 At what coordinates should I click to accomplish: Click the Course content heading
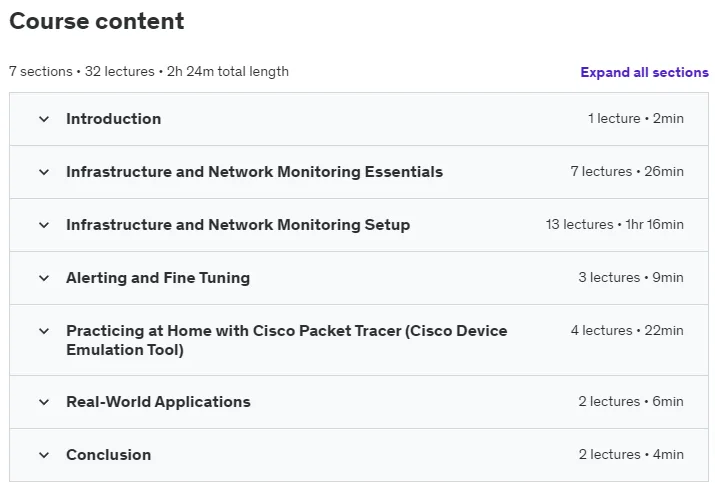tap(97, 21)
